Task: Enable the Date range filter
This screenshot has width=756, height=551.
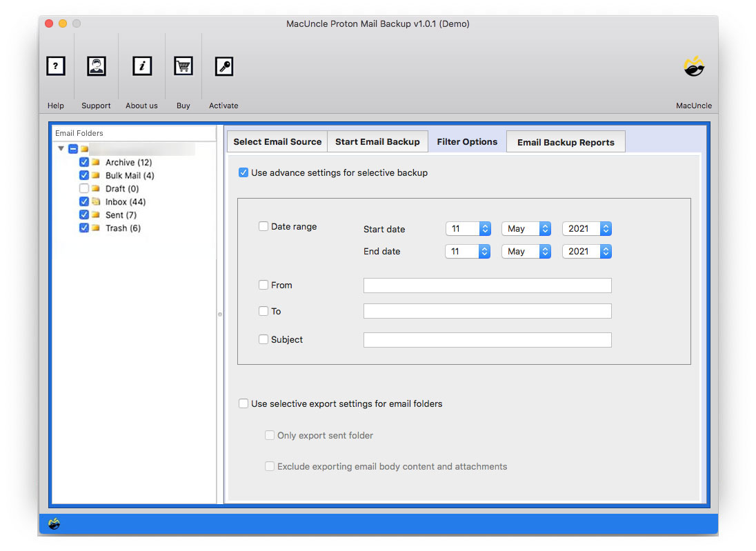Action: (x=263, y=226)
